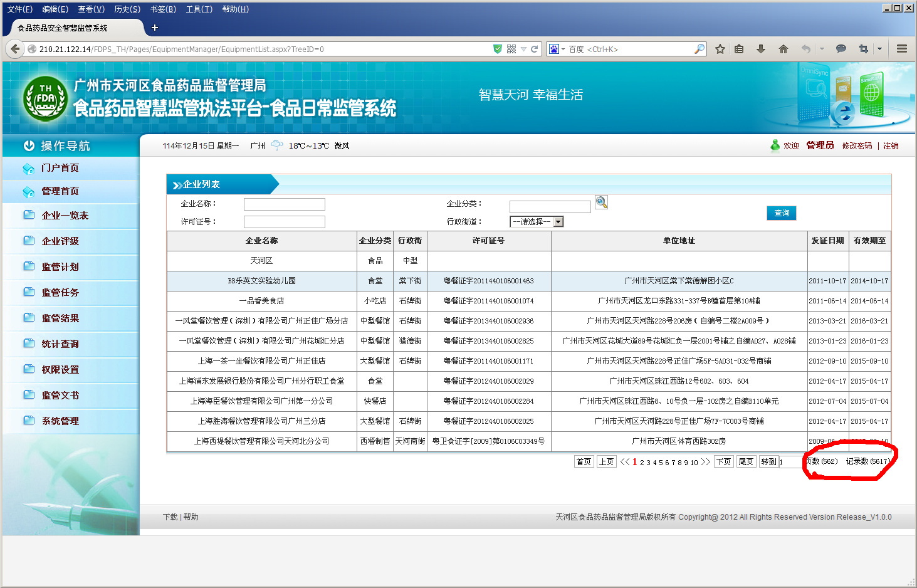Open 统计查询 in the sidebar

coord(60,344)
